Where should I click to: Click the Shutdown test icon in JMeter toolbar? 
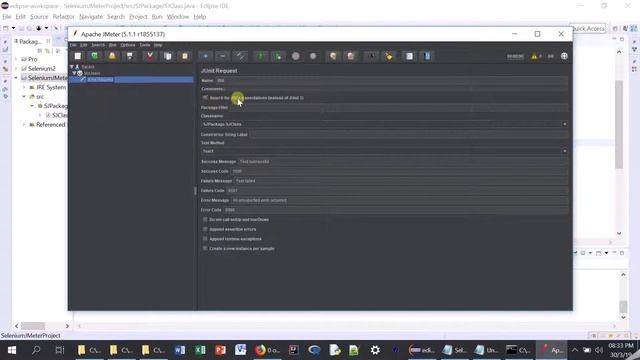313,56
